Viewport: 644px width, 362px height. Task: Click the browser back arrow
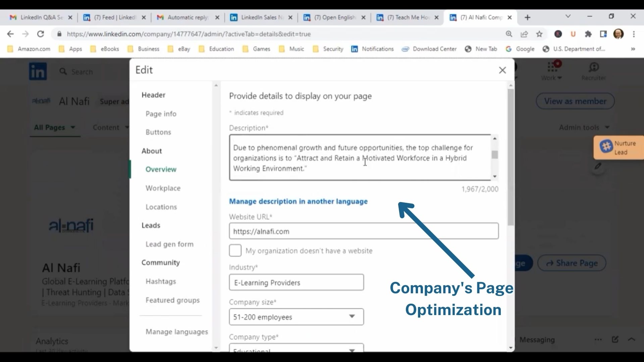click(10, 34)
